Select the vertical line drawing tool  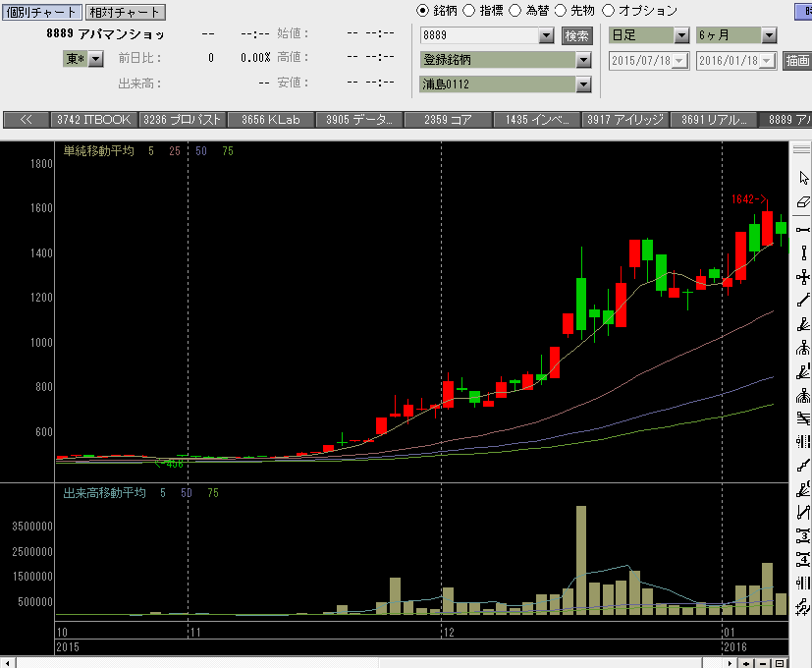click(x=803, y=252)
